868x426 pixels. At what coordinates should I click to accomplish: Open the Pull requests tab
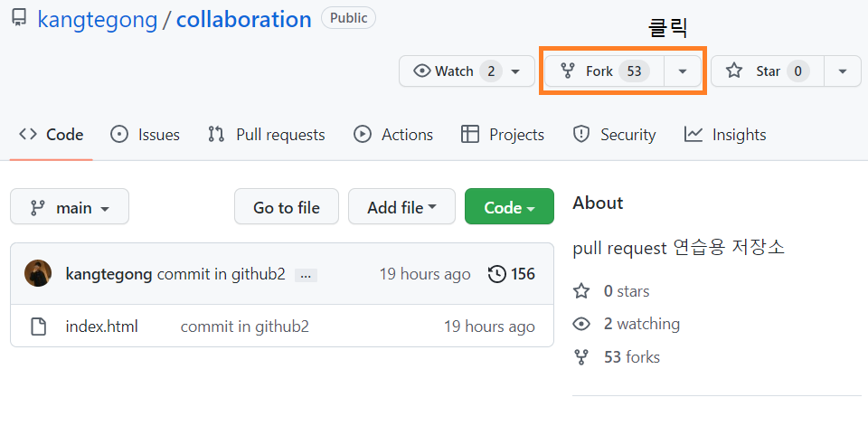click(266, 135)
